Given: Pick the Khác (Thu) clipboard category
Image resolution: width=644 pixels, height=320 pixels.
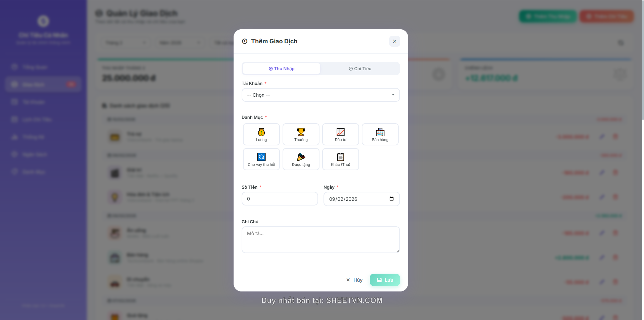Looking at the screenshot, I should pos(340,159).
